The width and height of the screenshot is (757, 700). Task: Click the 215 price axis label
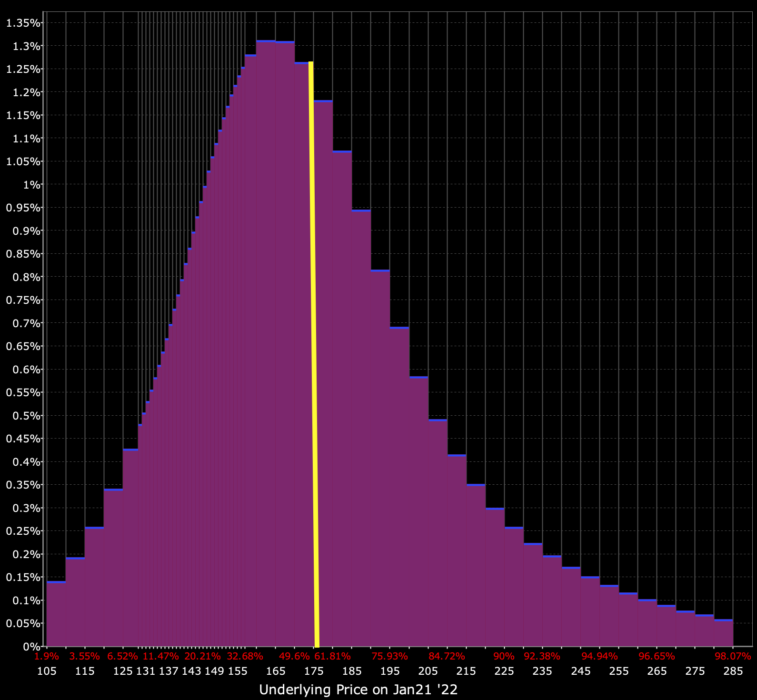coord(466,671)
